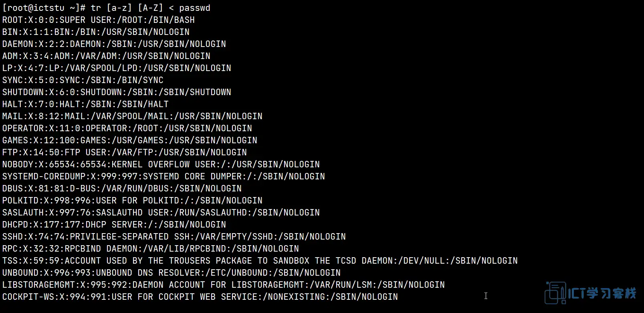Click the command prompt line with tr command
The width and height of the screenshot is (644, 313).
(106, 8)
